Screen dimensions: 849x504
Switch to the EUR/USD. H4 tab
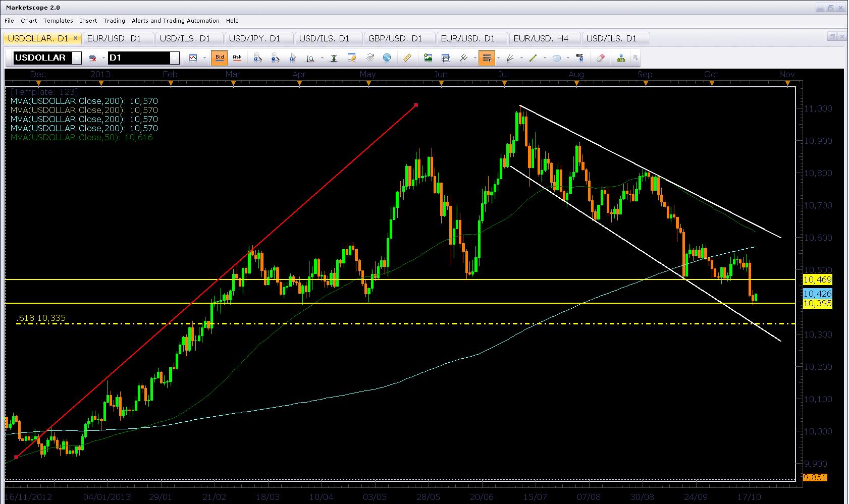[544, 38]
